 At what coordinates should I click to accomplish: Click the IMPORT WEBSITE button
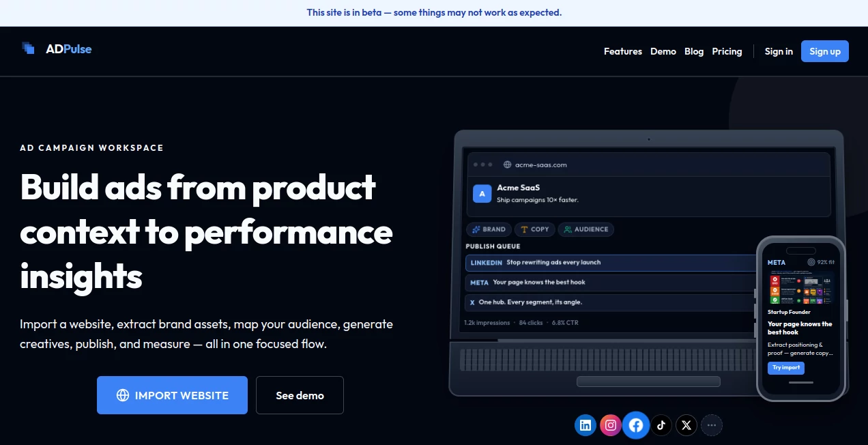coord(172,395)
